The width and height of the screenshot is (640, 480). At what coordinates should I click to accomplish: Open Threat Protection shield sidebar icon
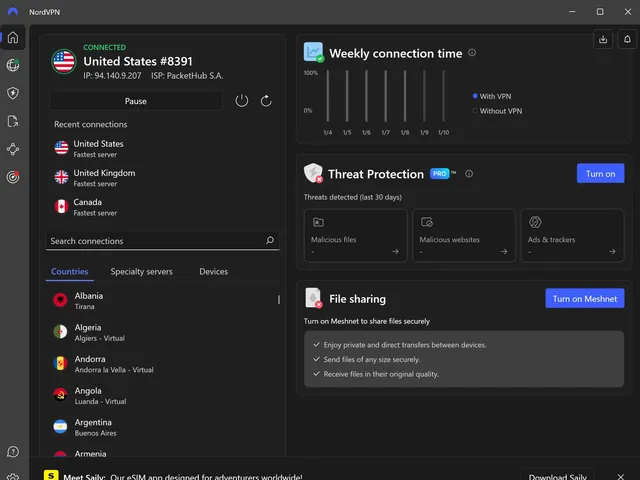click(x=13, y=93)
